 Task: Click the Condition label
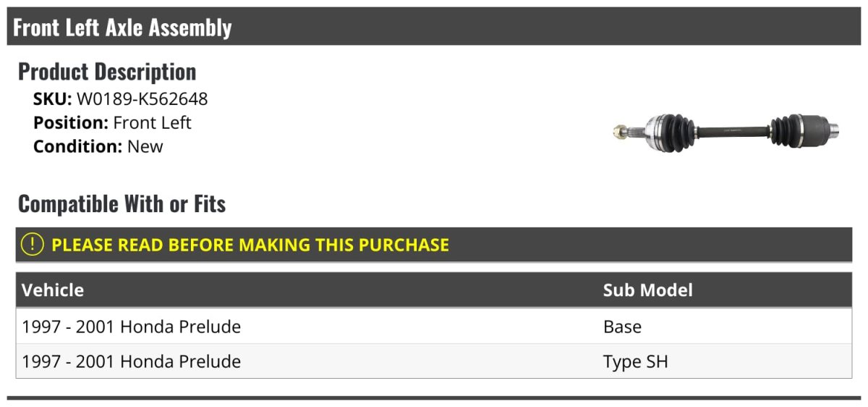point(77,146)
